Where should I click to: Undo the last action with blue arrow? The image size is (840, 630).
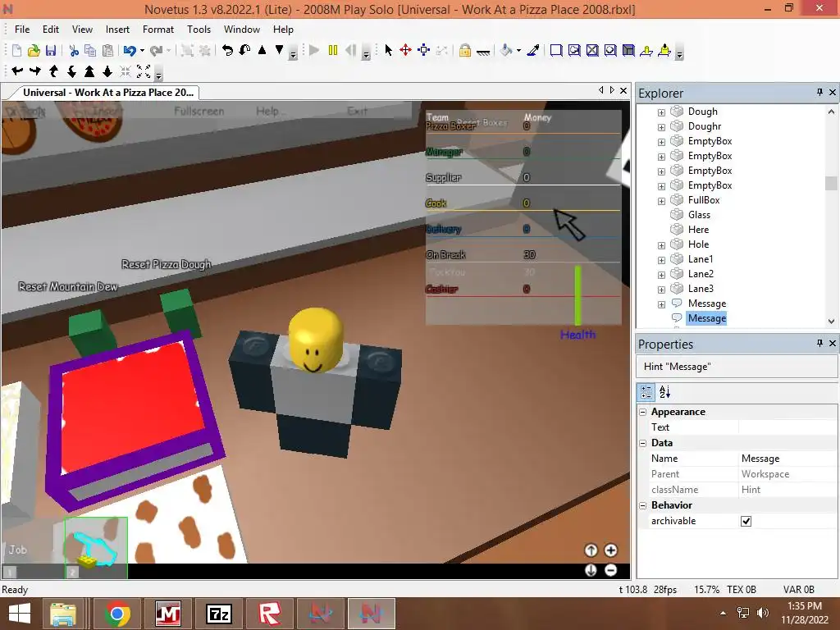coord(129,50)
